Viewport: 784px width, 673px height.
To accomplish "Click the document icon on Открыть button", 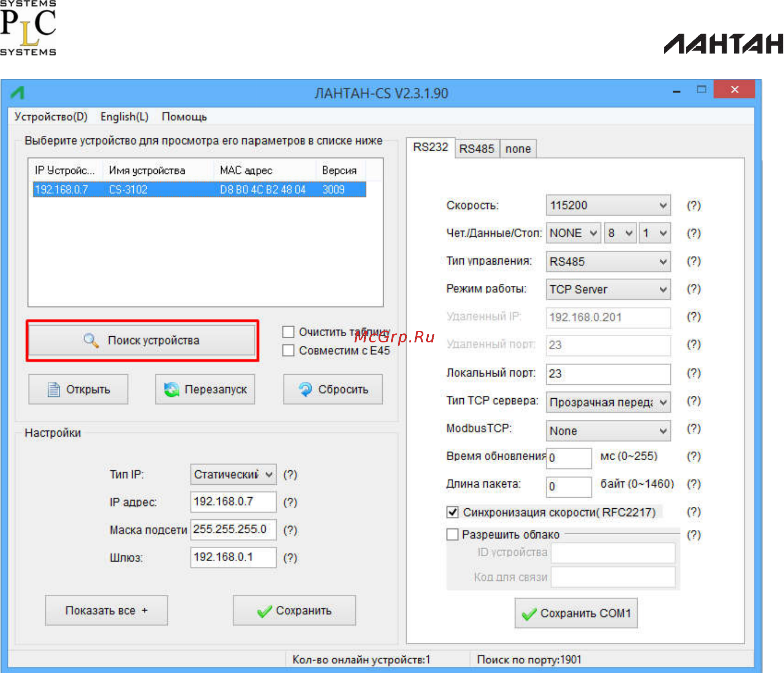I will (54, 389).
